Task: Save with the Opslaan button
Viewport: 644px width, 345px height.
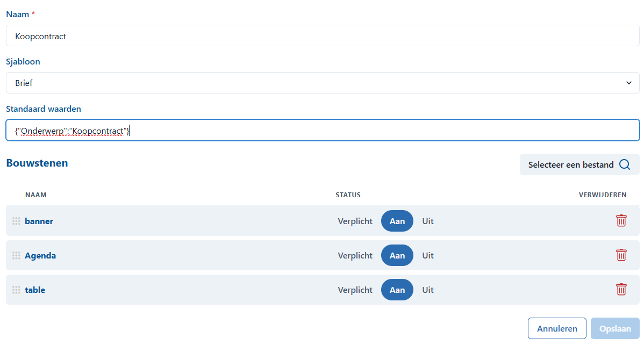Action: click(615, 328)
